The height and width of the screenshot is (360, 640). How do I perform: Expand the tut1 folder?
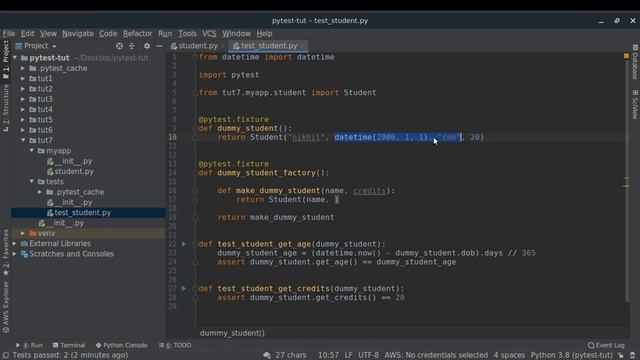(x=23, y=78)
